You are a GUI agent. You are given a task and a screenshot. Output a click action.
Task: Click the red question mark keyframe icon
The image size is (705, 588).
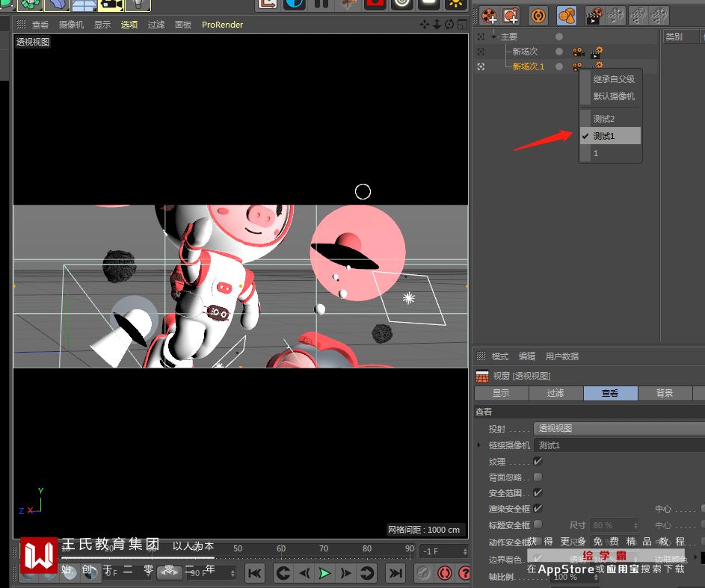tap(464, 573)
